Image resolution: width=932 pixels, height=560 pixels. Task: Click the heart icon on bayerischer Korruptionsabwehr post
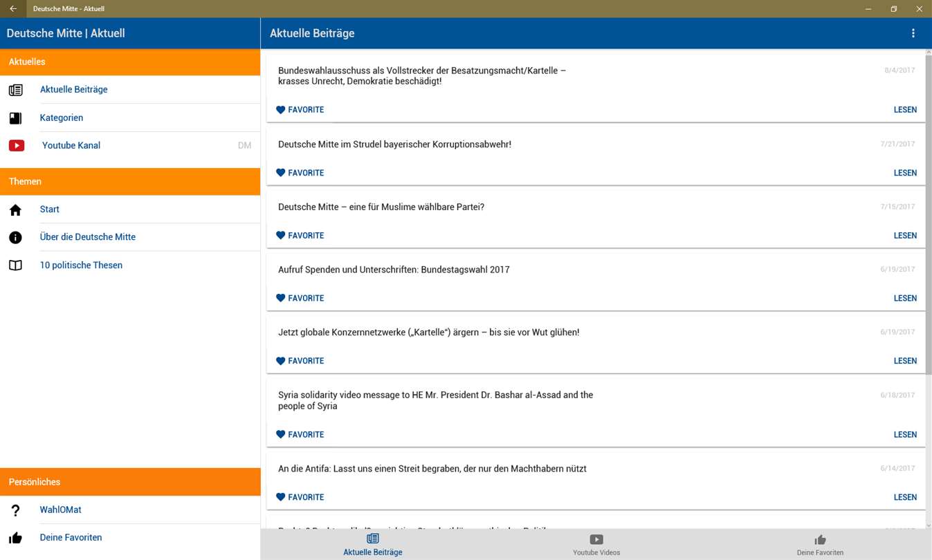(280, 173)
